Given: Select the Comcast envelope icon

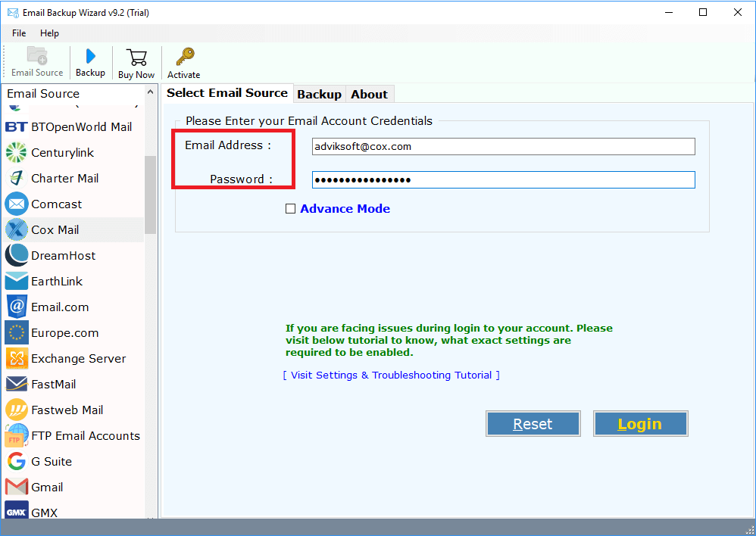Looking at the screenshot, I should [x=17, y=204].
